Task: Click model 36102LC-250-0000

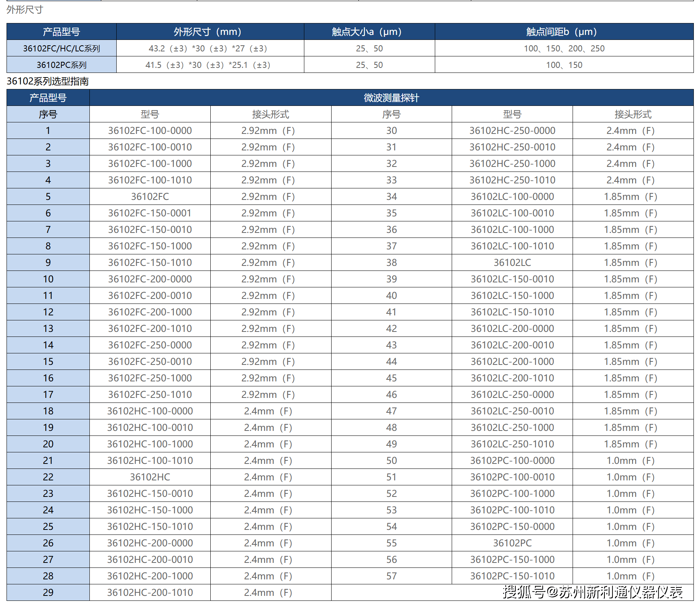Action: [512, 394]
